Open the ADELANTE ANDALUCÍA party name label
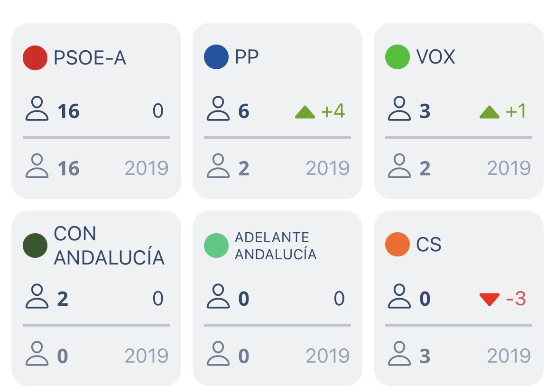 click(x=275, y=246)
